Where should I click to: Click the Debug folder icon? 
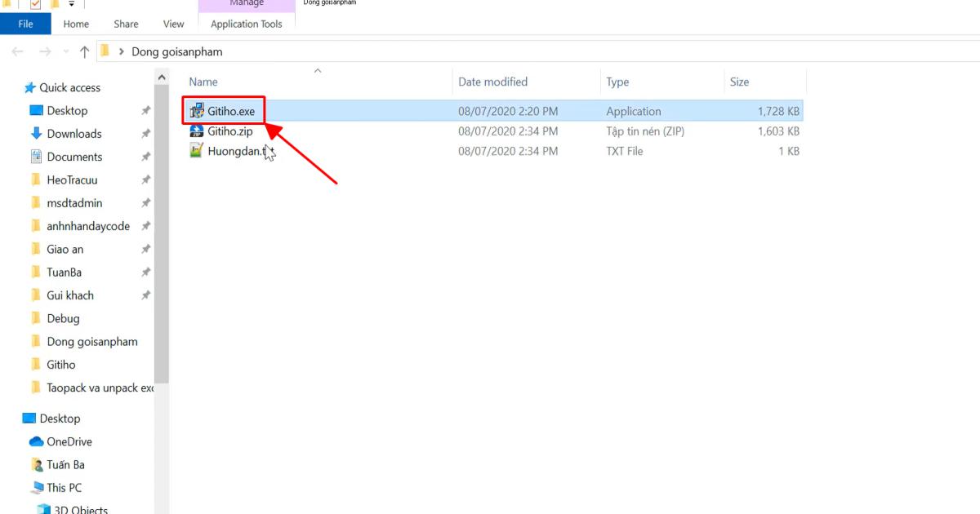pyautogui.click(x=36, y=318)
